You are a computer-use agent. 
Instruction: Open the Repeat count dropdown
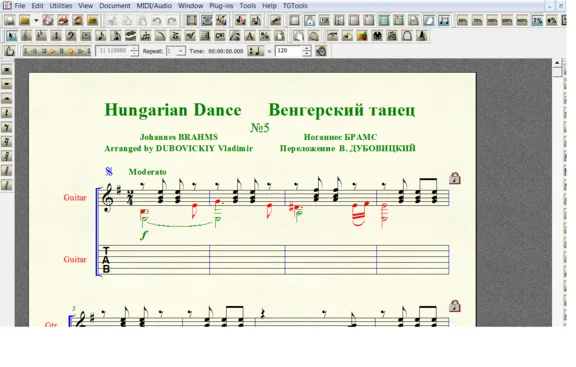180,51
